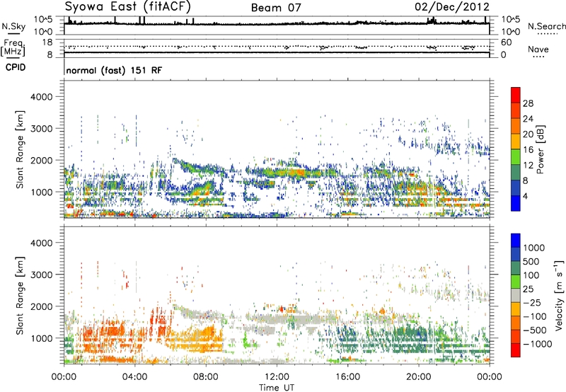
Task: Click the '28' value on the power colorbar
Action: click(x=528, y=103)
